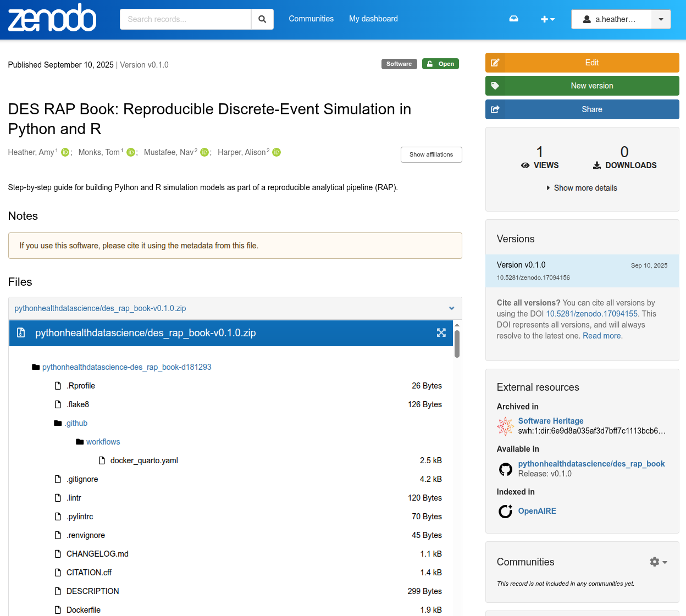Viewport: 686px width, 616px height.
Task: Open the user account dropdown arrow
Action: tap(661, 19)
